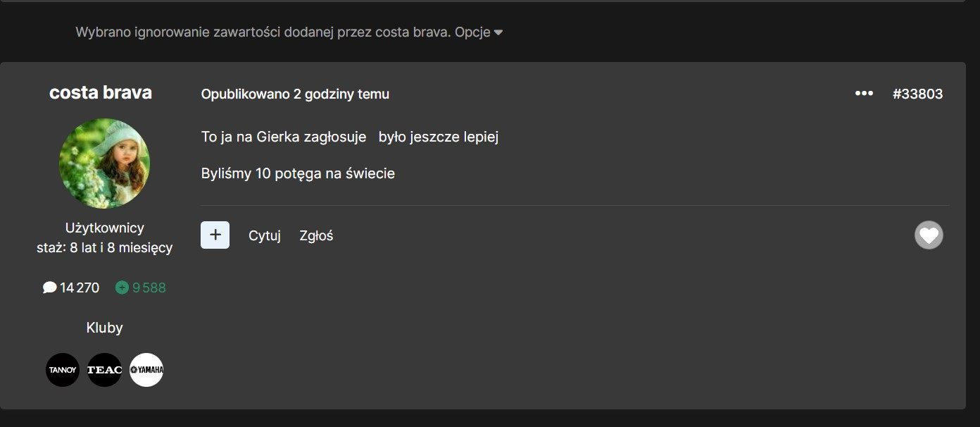
Task: Open the post permalink #33803
Action: [917, 94]
